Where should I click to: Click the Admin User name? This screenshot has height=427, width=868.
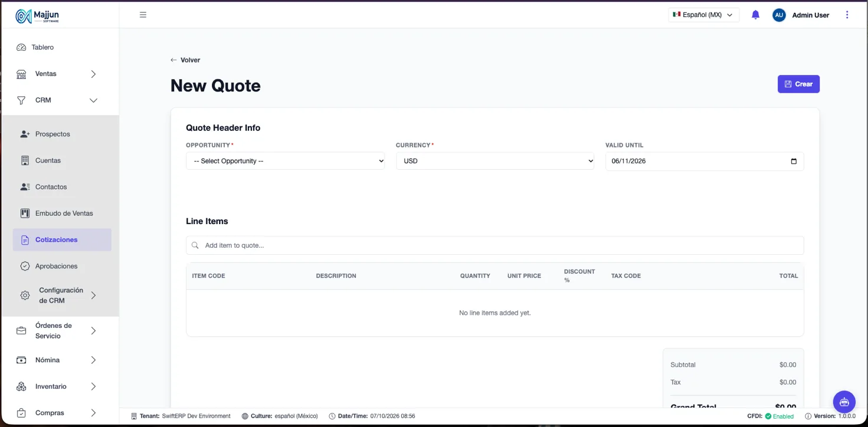[x=811, y=15]
